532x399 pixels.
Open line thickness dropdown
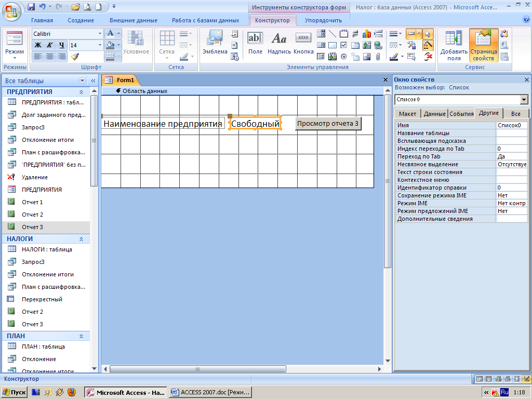click(x=395, y=34)
